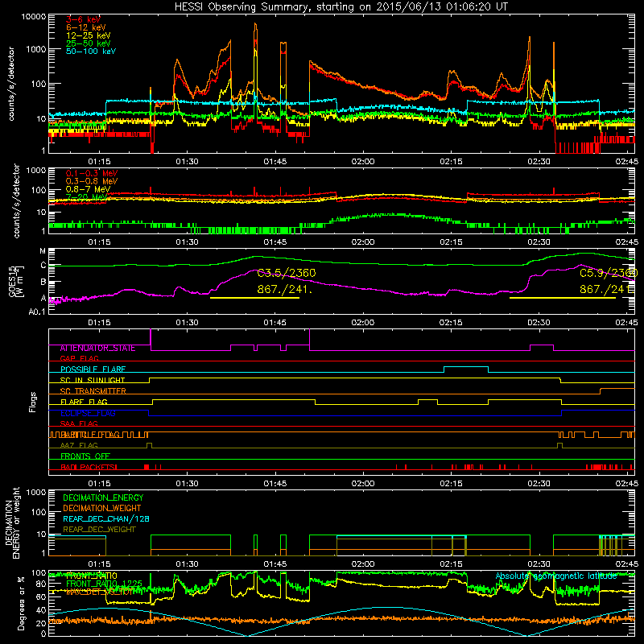Click the REAR_DEC_WEIGHT legend entry

click(x=99, y=530)
